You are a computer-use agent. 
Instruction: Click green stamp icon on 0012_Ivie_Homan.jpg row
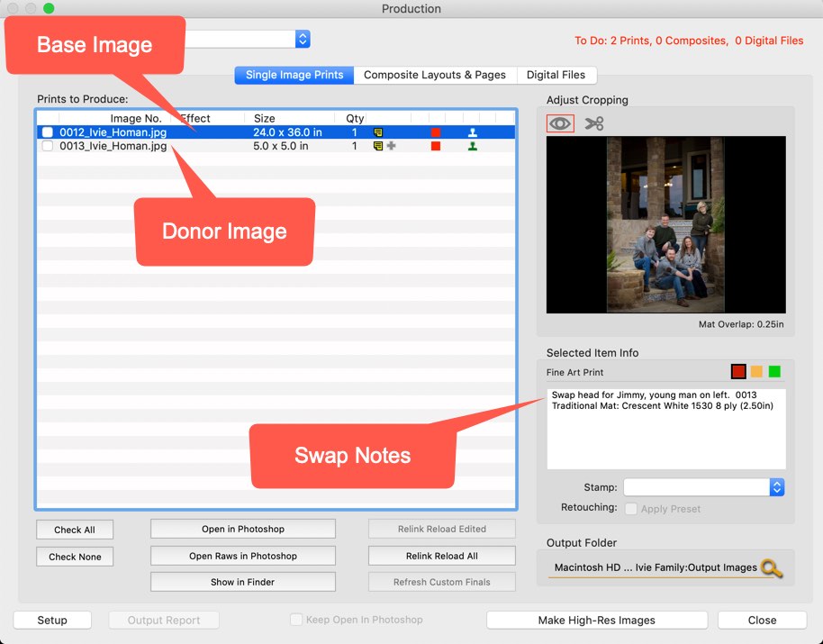[473, 132]
